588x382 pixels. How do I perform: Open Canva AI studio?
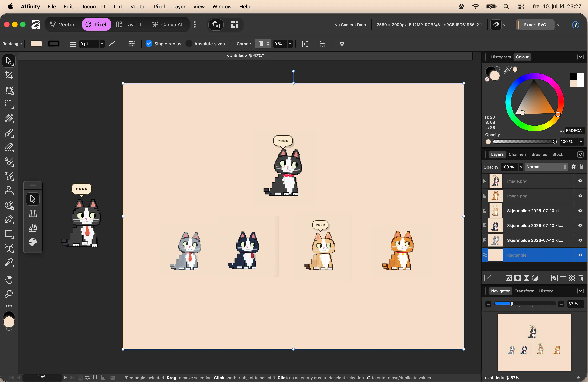[167, 25]
